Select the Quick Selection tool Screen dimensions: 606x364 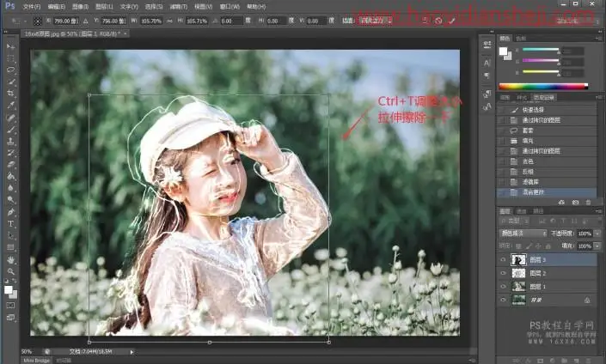click(10, 82)
